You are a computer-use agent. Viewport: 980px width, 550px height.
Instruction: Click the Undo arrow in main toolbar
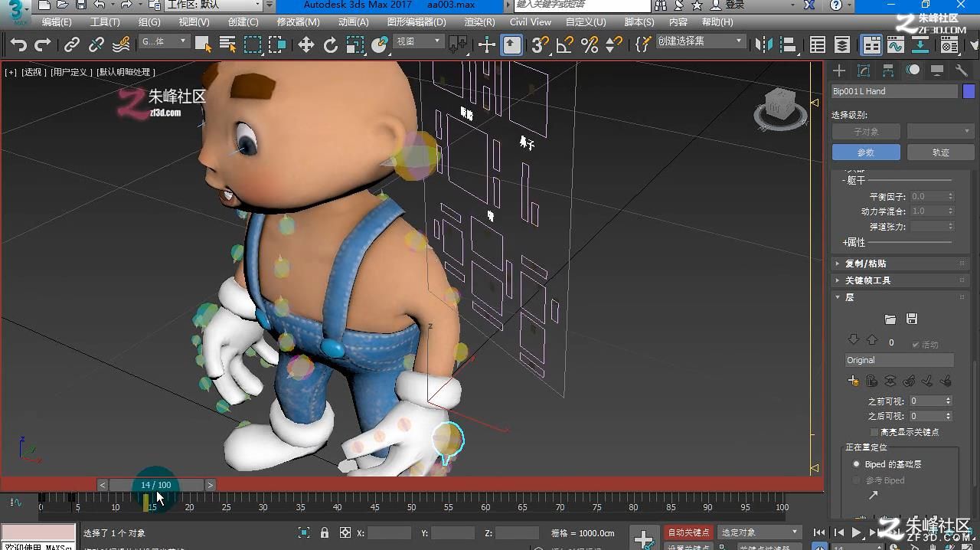pyautogui.click(x=19, y=45)
